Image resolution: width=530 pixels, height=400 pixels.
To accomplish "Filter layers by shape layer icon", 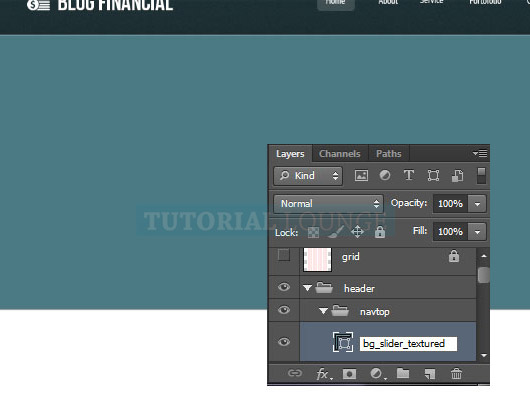I will (433, 175).
